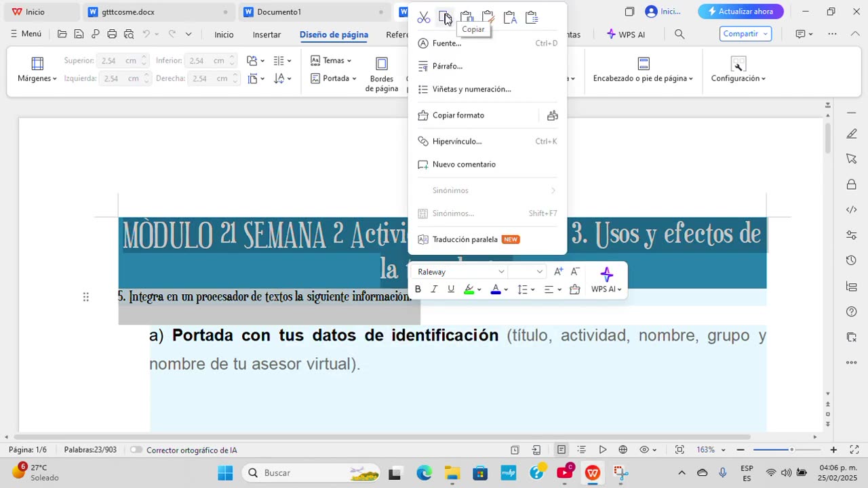This screenshot has width=868, height=488.
Task: Open the Temas dropdown
Action: (x=331, y=60)
